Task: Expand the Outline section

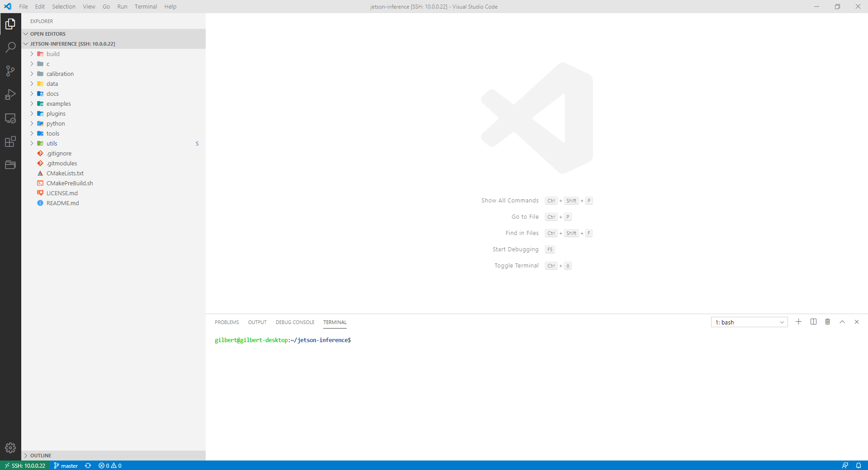Action: [113, 456]
